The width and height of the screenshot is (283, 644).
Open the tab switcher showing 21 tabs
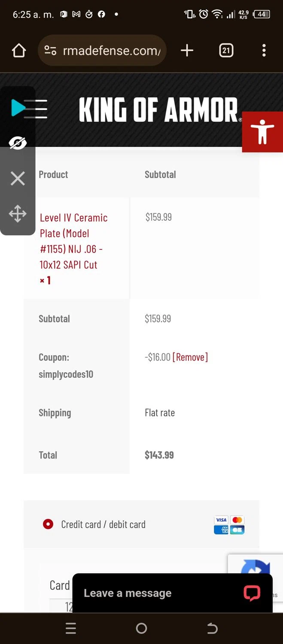(x=226, y=51)
